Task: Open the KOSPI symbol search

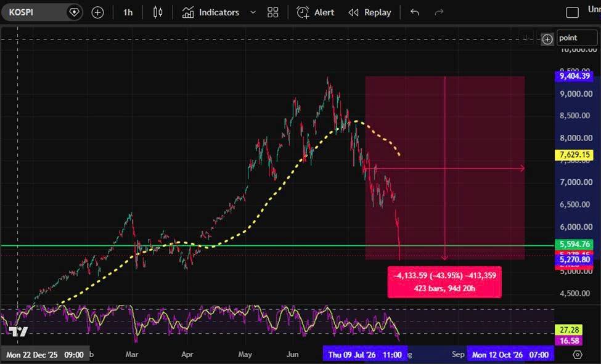Action: tap(21, 12)
